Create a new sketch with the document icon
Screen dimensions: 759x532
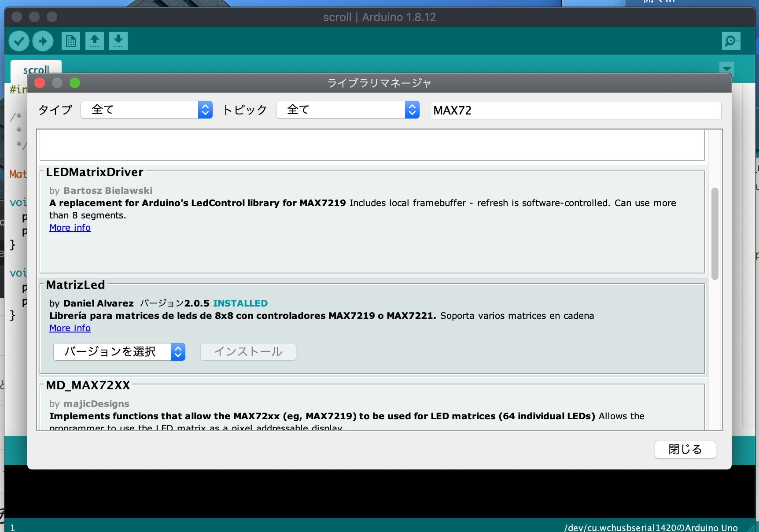point(71,41)
